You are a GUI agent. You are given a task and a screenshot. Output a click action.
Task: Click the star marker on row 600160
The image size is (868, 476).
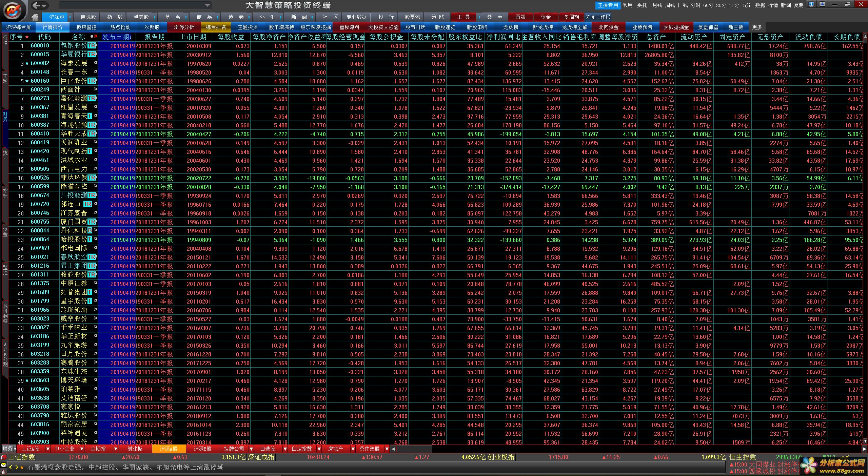tap(27, 81)
